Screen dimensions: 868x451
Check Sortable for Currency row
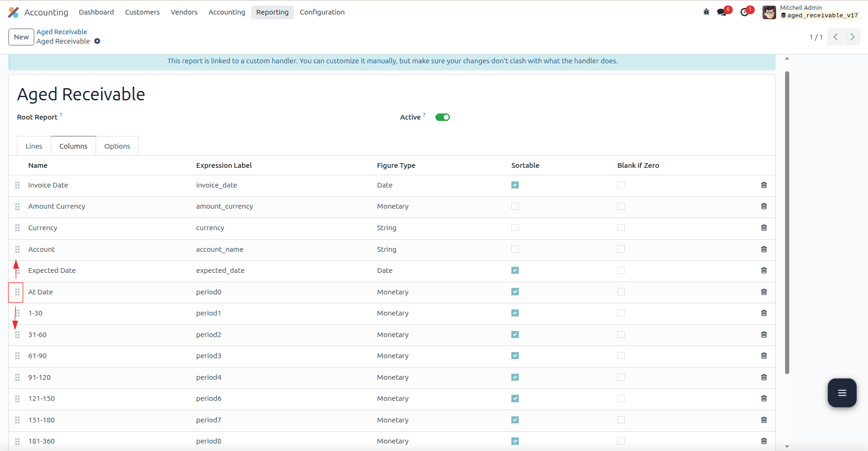point(515,228)
